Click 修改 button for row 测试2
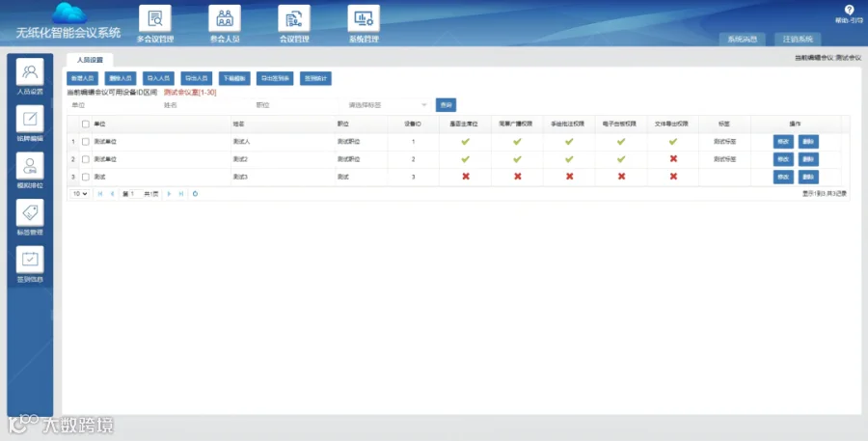Viewport: 868px width, 441px height. (x=783, y=159)
